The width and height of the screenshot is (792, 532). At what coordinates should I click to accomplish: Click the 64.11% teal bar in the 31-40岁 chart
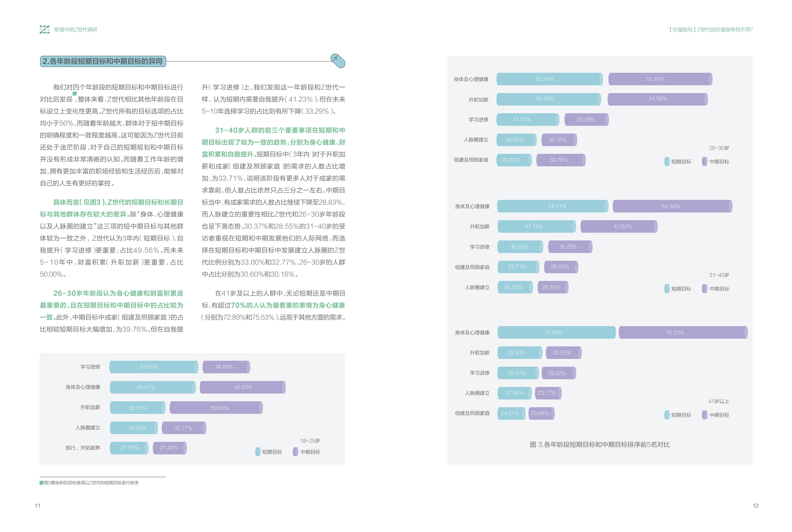coord(552,206)
